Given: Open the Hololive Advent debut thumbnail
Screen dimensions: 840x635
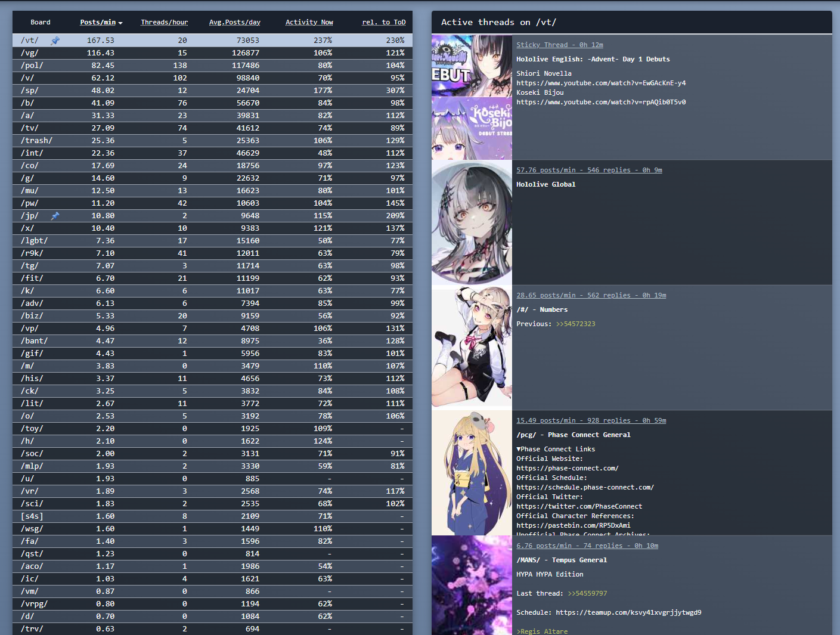Looking at the screenshot, I should 472,97.
